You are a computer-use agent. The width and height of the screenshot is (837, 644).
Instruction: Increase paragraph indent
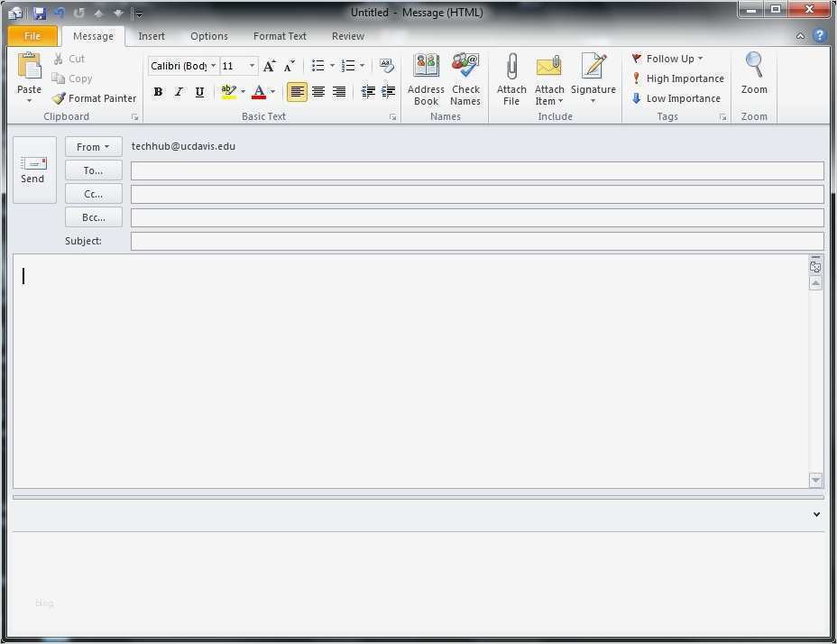pyautogui.click(x=388, y=91)
